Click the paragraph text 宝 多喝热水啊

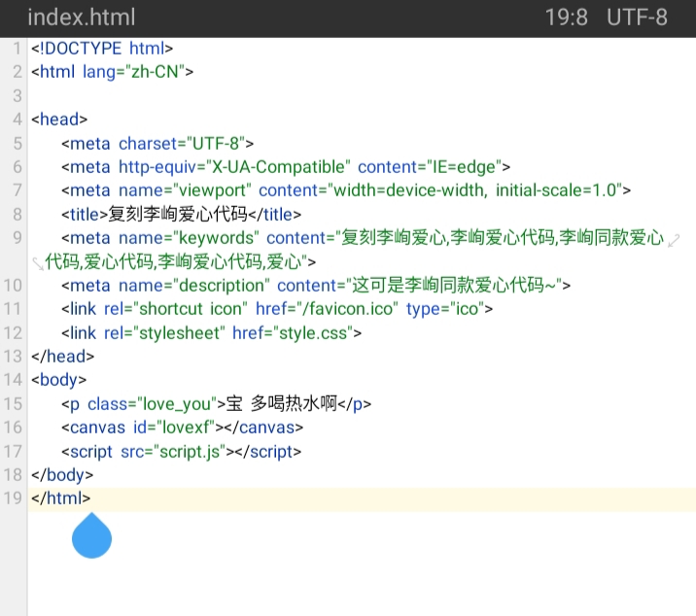point(282,404)
